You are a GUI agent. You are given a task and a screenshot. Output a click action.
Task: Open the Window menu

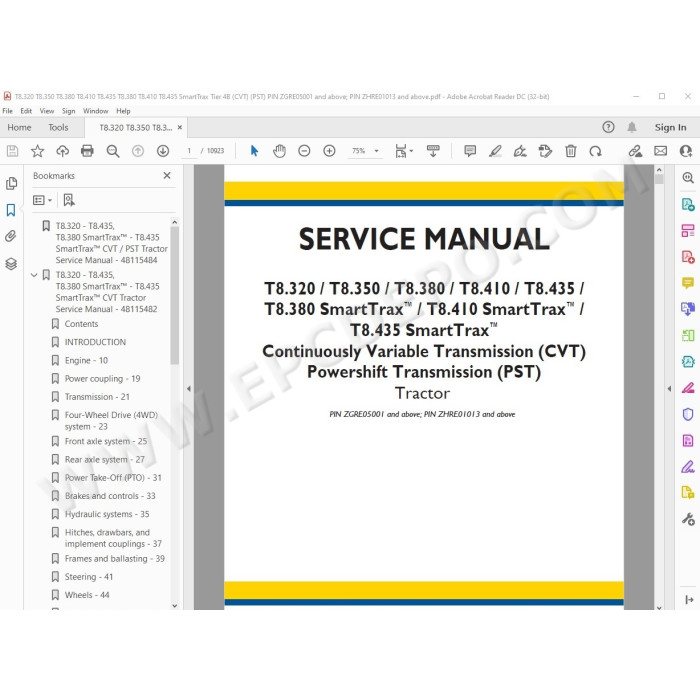[96, 111]
